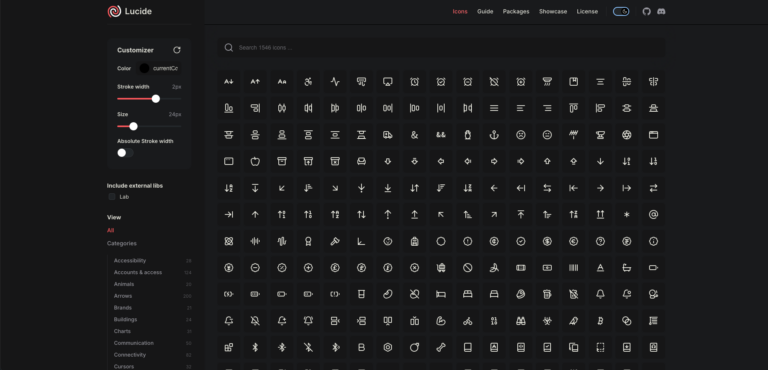Filter by Buildings category

click(x=125, y=320)
